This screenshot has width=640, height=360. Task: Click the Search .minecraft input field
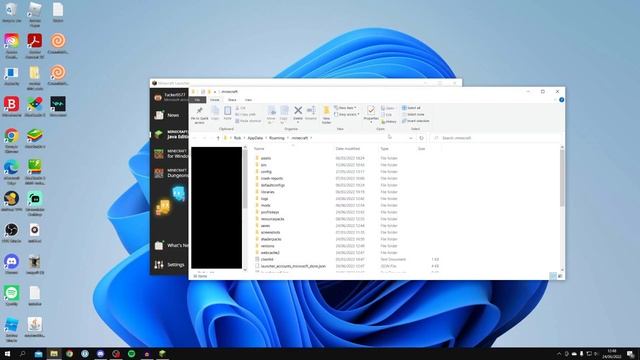[498, 138]
